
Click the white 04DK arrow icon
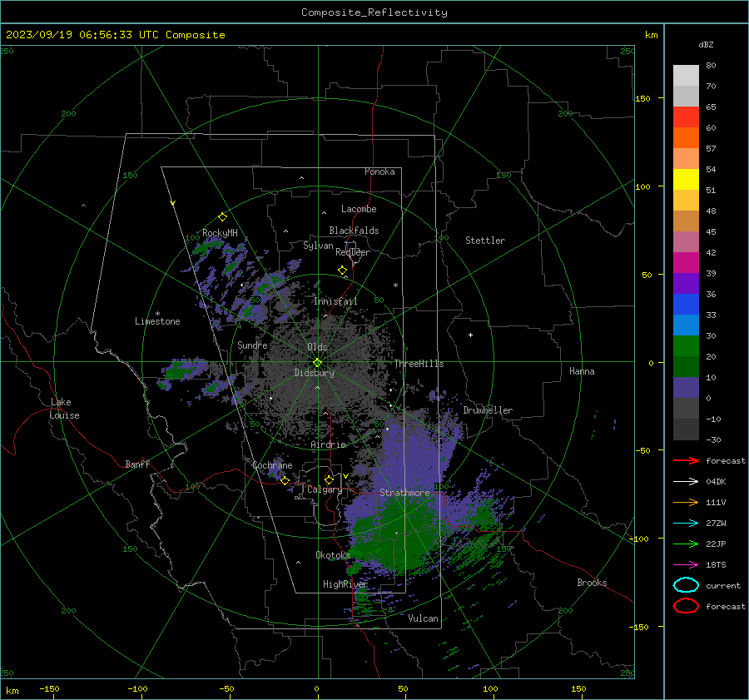(x=686, y=482)
